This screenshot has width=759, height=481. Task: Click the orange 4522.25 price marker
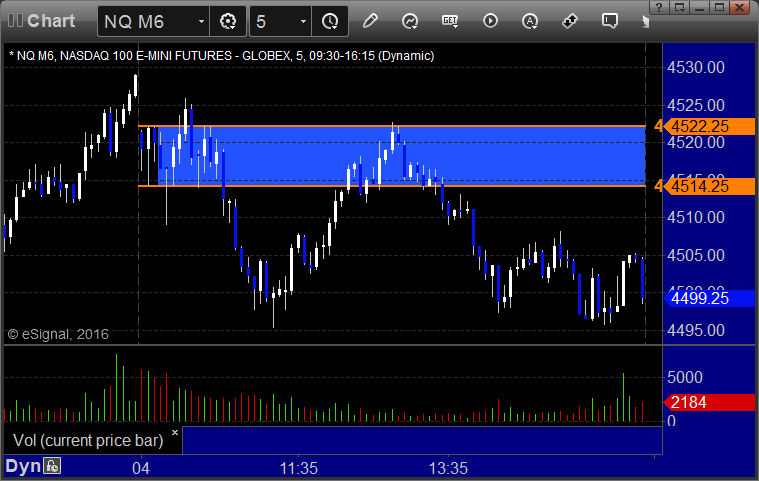709,126
